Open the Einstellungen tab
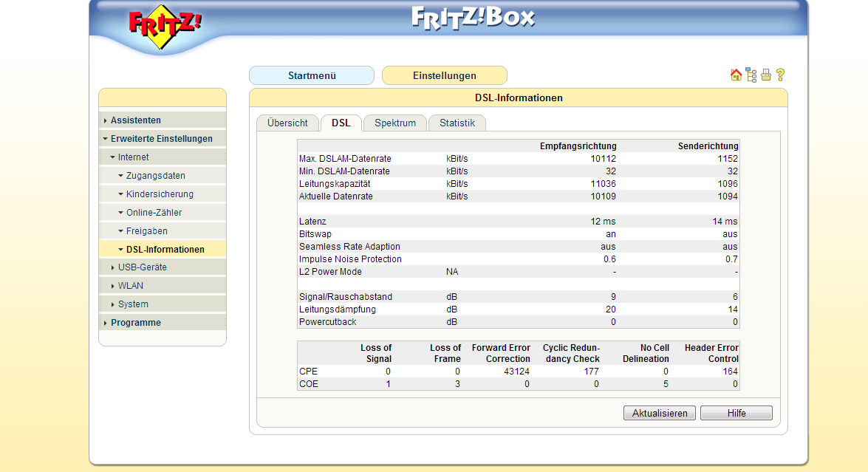Screen dimensions: 868x472 [445, 76]
